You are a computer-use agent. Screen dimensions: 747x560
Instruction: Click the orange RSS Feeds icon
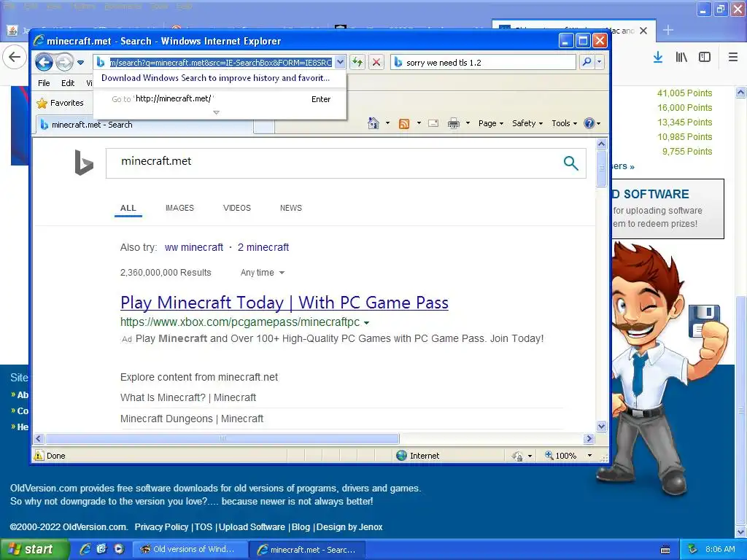[x=404, y=124]
